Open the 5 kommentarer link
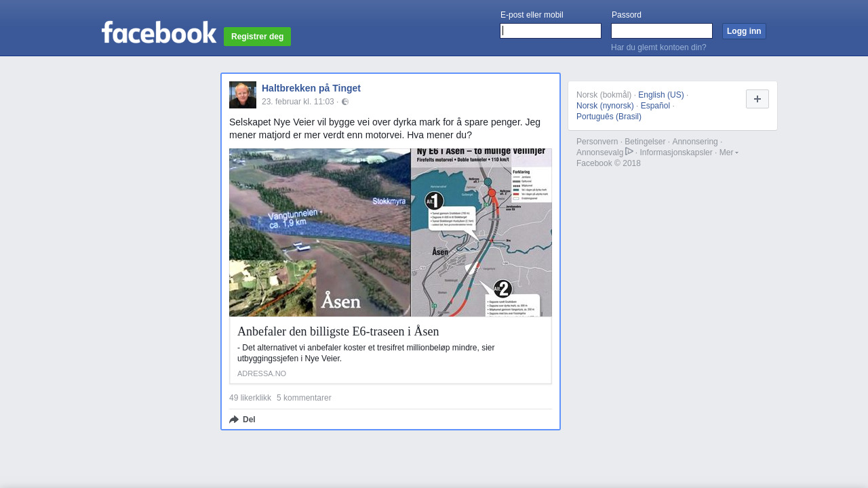 click(x=304, y=398)
